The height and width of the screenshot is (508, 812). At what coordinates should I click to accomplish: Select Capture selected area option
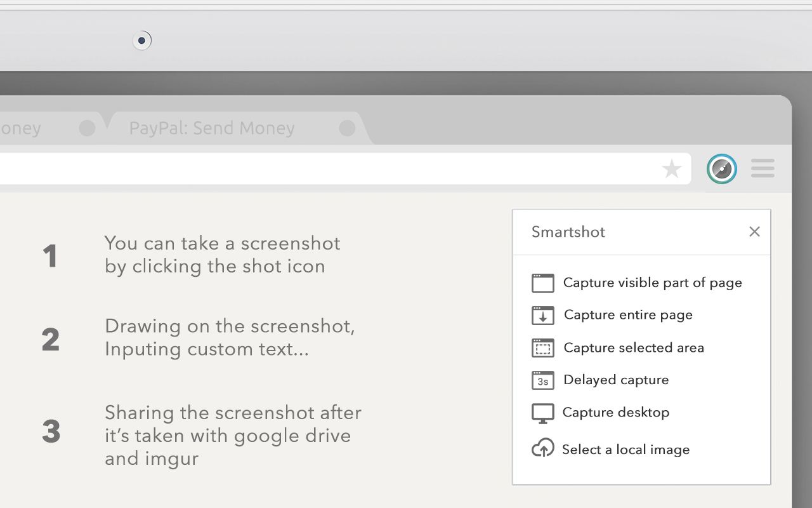633,347
